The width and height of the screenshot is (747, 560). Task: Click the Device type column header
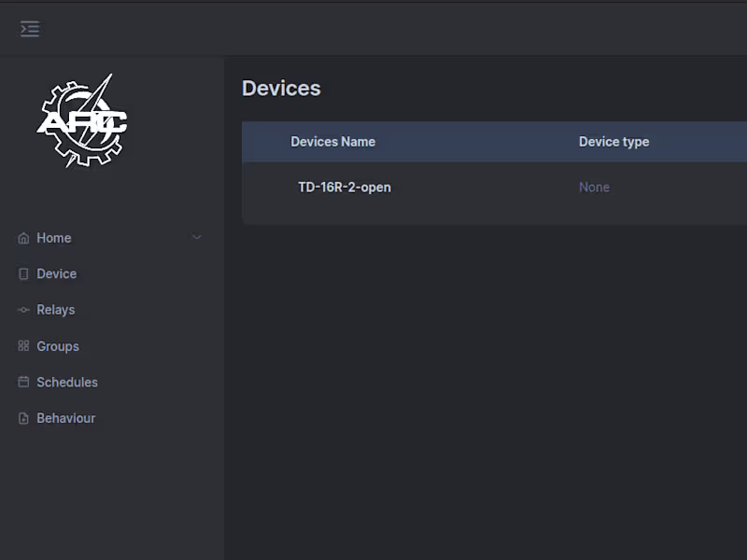coord(613,142)
